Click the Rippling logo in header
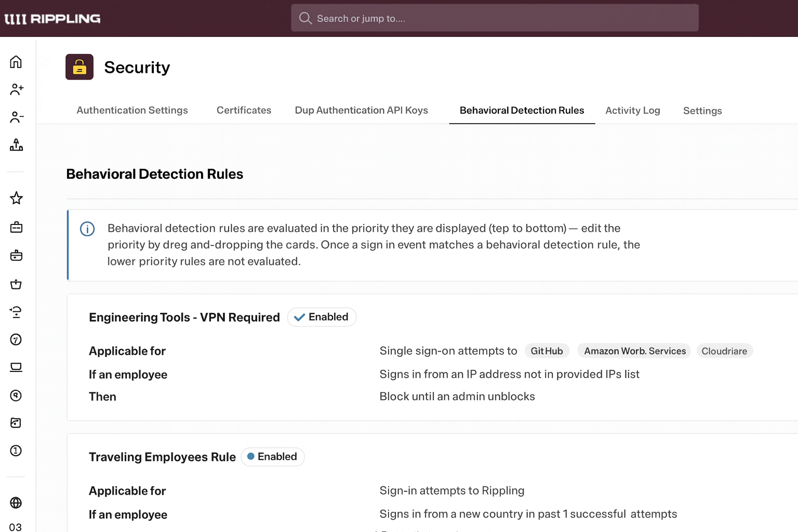This screenshot has width=798, height=532. click(52, 19)
